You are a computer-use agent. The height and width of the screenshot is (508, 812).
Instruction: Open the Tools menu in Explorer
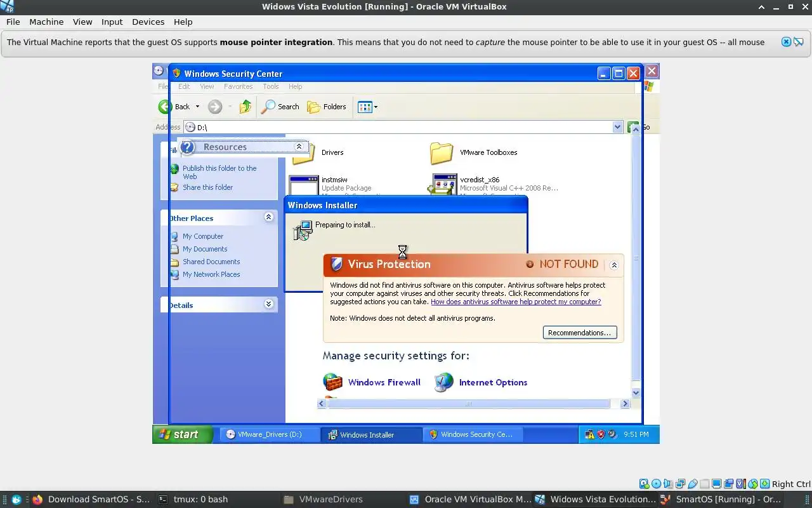[x=271, y=86]
